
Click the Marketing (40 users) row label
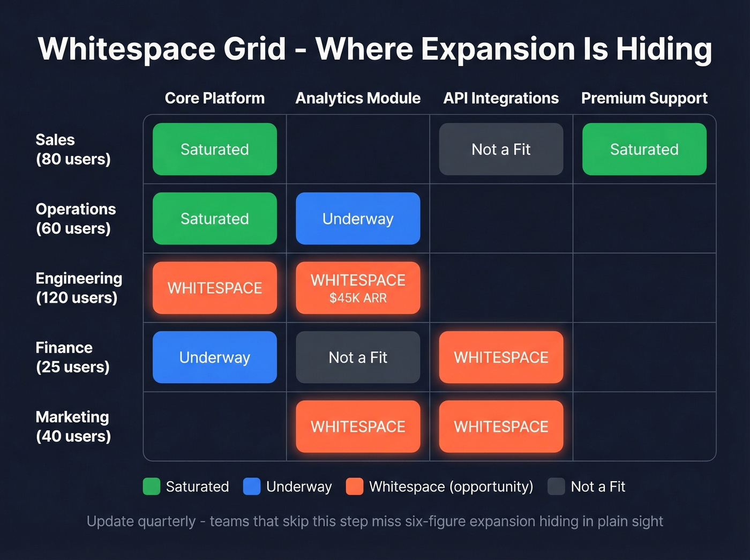tap(73, 427)
